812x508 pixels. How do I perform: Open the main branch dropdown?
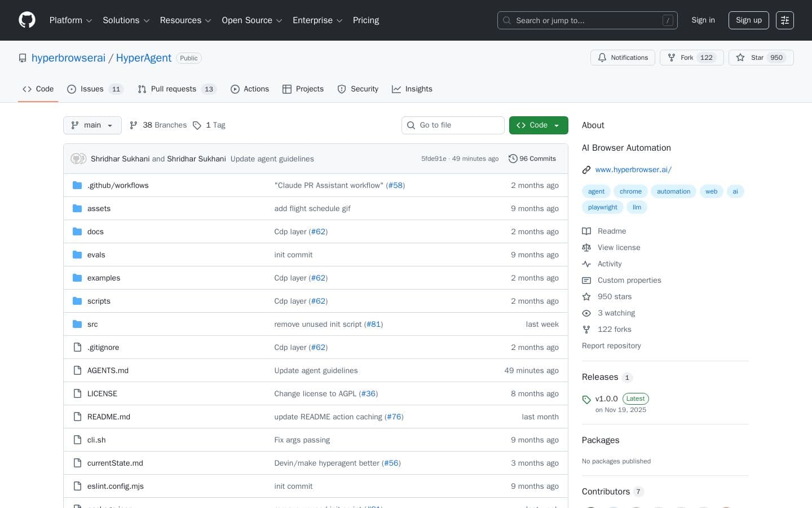point(92,125)
